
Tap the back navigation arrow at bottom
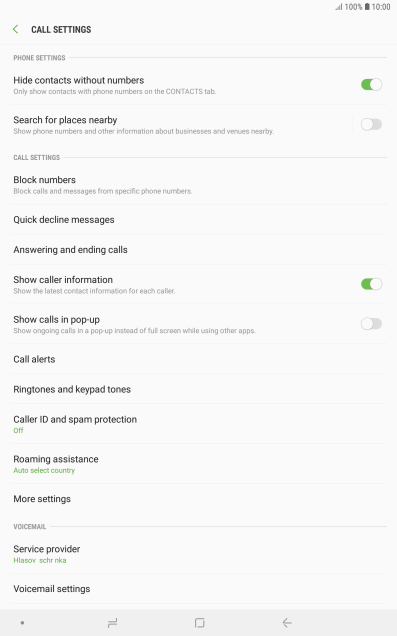pos(287,623)
